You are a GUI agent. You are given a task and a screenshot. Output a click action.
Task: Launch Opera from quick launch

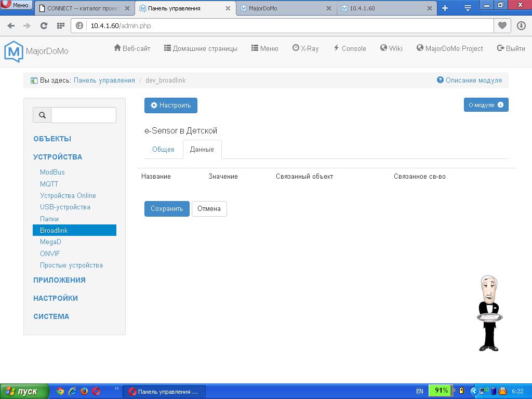pyautogui.click(x=96, y=391)
